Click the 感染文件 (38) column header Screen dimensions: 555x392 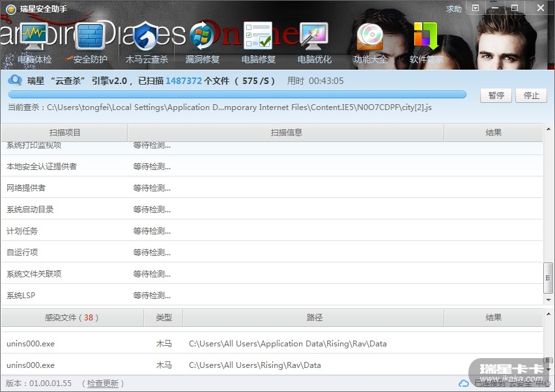pos(72,317)
